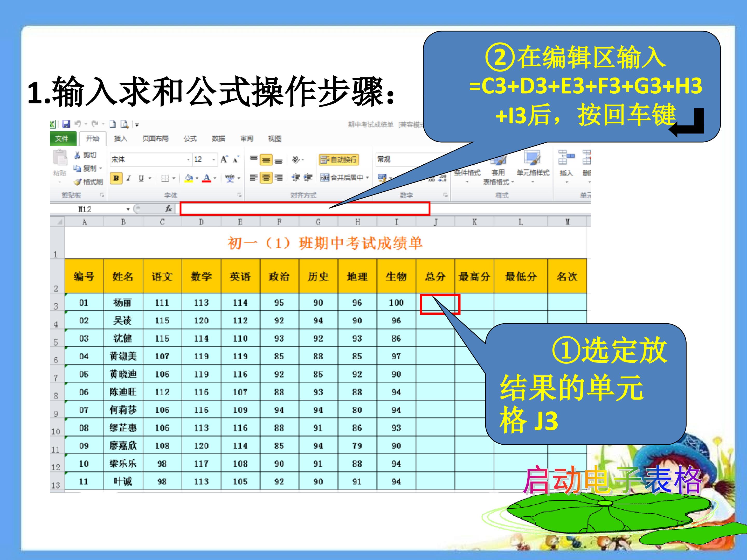Screen dimensions: 747x560
Task: Click the increase font size icon
Action: point(224,159)
